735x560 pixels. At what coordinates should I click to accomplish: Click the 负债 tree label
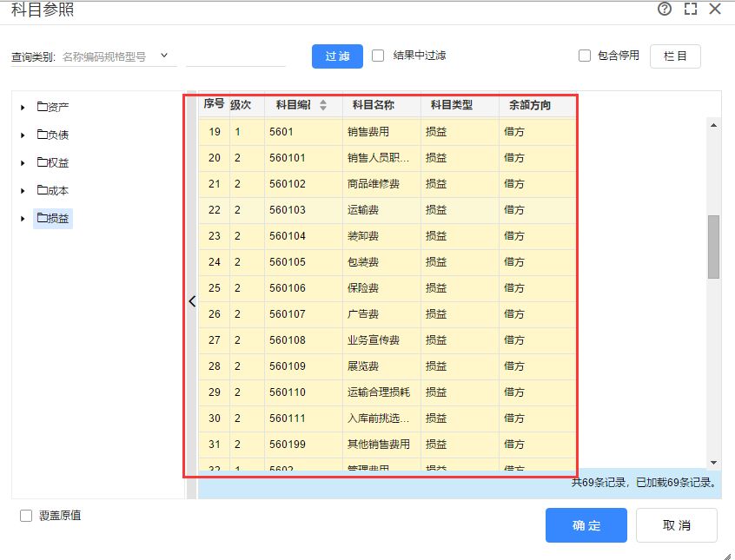(58, 135)
